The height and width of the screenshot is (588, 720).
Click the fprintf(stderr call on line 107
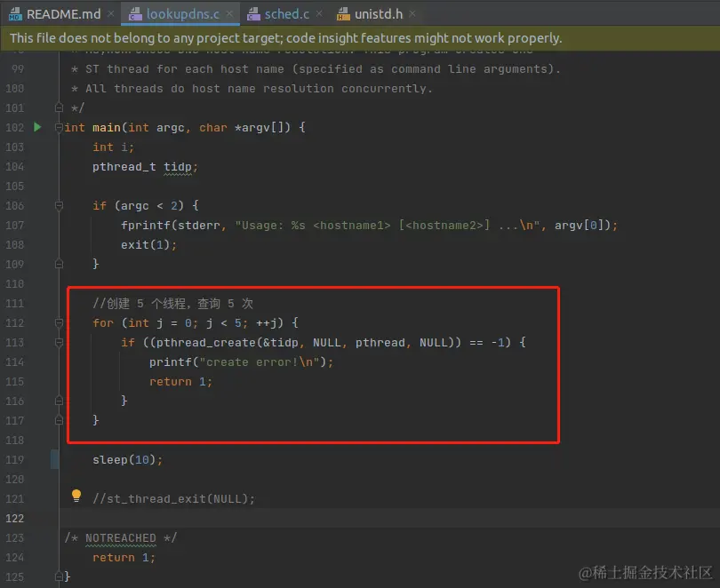(171, 226)
